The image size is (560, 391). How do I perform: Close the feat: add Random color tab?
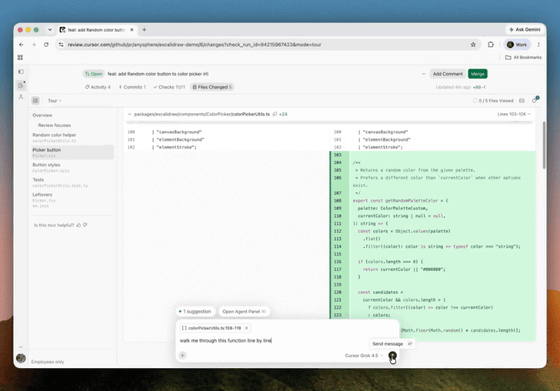click(132, 30)
